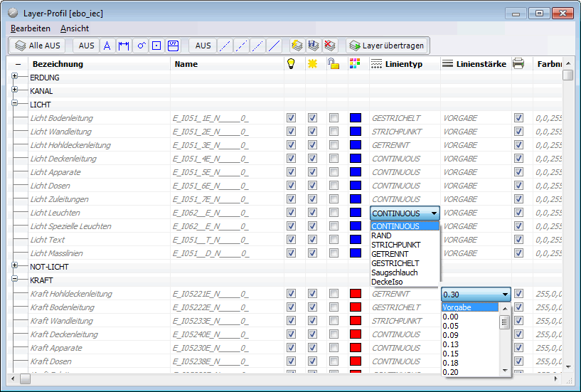Click the yellow sun freeze column icon

pyautogui.click(x=311, y=64)
